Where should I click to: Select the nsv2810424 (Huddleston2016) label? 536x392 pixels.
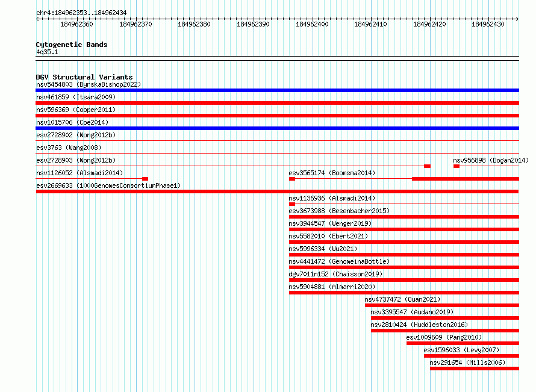click(419, 325)
